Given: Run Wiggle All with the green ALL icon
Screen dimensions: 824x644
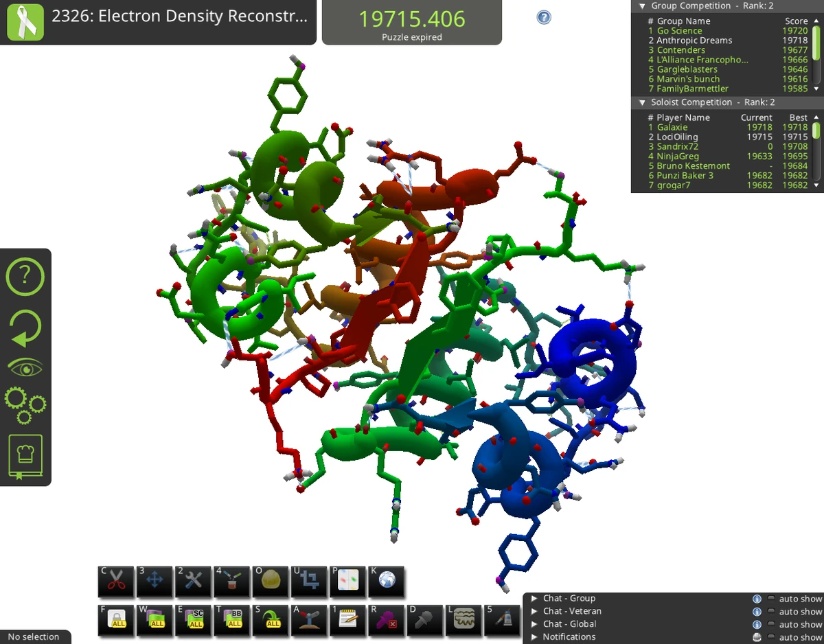Looking at the screenshot, I should click(154, 620).
